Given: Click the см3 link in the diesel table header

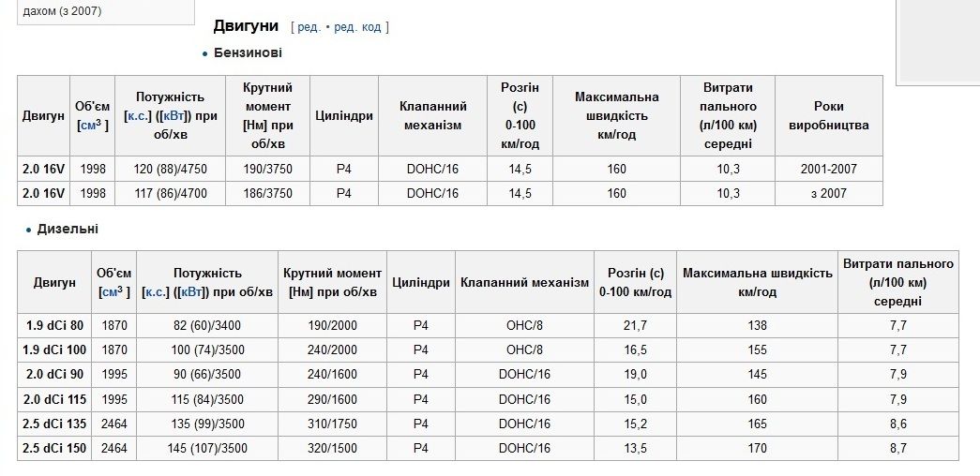Looking at the screenshot, I should 113,292.
